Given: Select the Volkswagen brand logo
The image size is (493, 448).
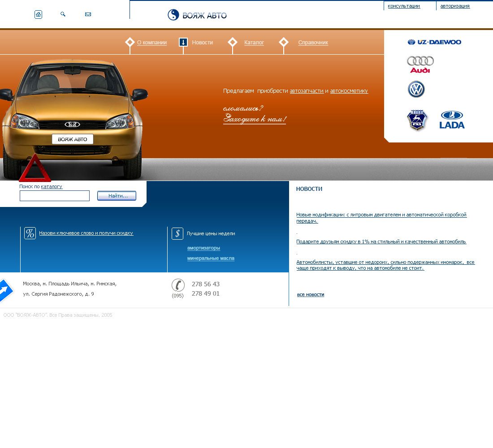Looking at the screenshot, I should point(416,89).
